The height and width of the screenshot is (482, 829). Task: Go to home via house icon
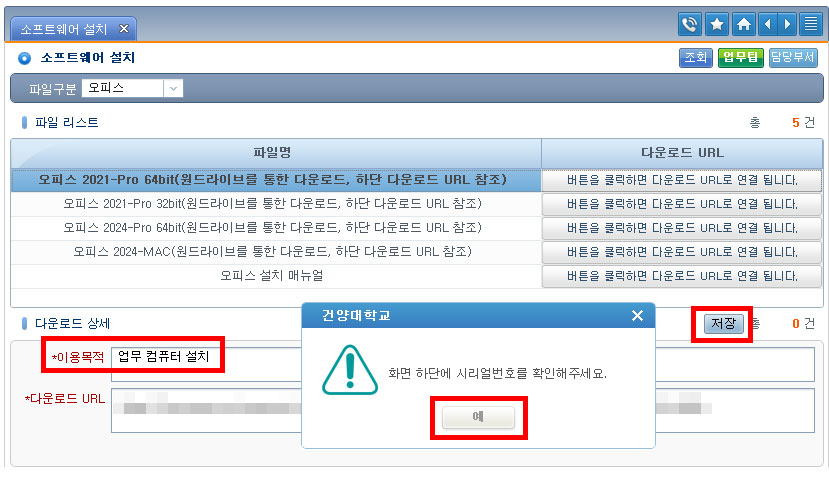coord(743,24)
